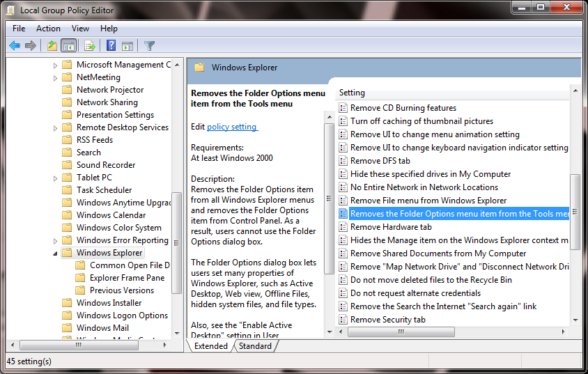Click the tree pane vertical scrollbar thumb
Image resolution: width=588 pixels, height=374 pixels.
176,243
